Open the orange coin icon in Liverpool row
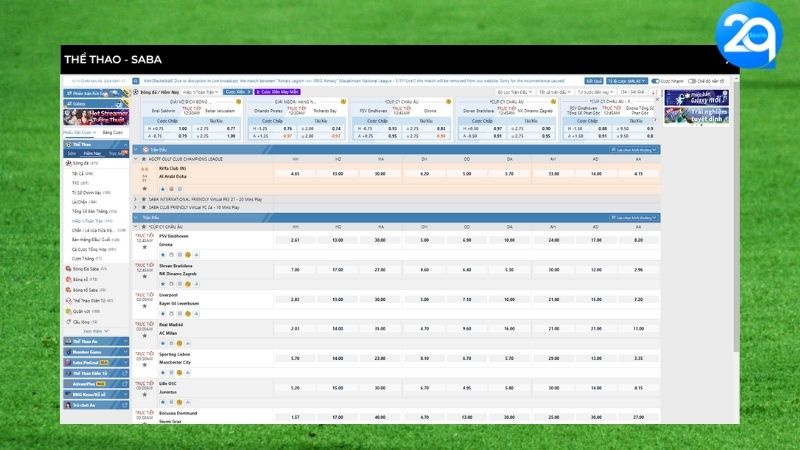The image size is (800, 450). tap(188, 314)
